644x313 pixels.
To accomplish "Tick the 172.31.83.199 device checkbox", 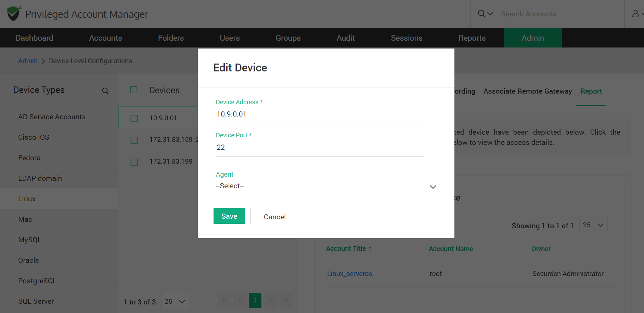I will click(x=134, y=162).
